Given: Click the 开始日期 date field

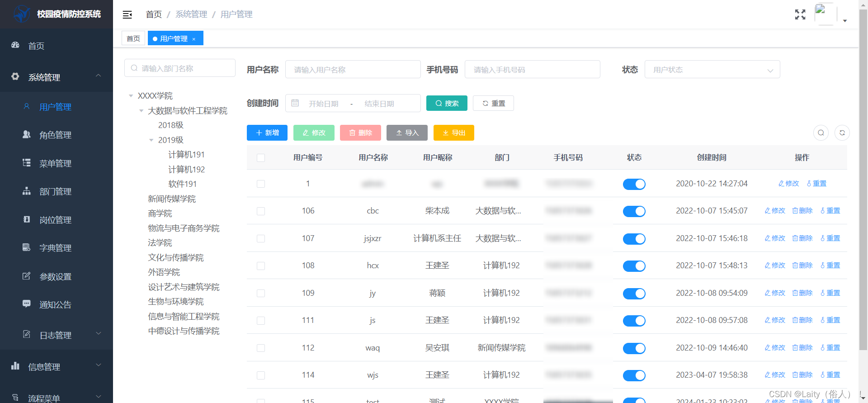Looking at the screenshot, I should pos(324,104).
